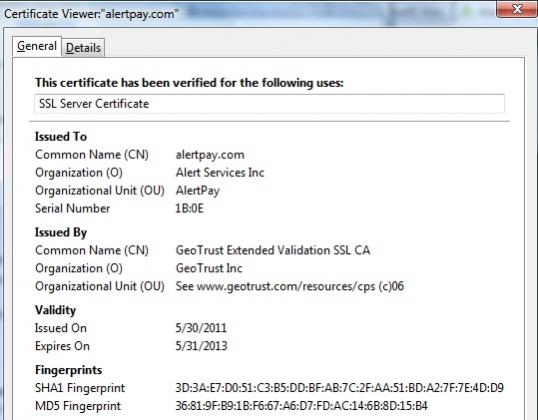The image size is (538, 420).
Task: Close the Certificate Viewer window
Action: (x=517, y=9)
